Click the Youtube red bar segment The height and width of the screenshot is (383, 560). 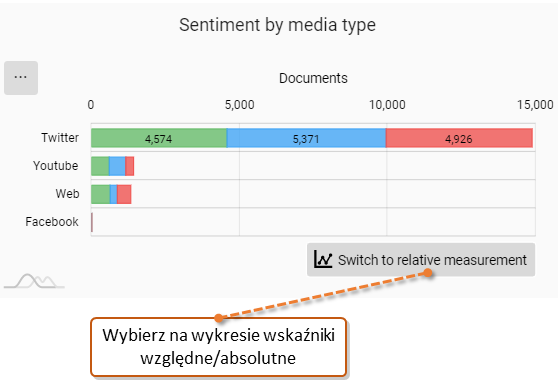coord(130,166)
